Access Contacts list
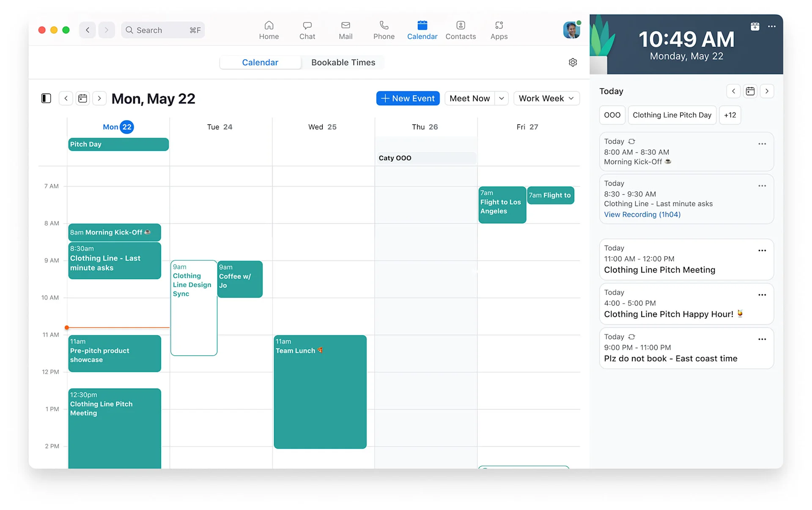Viewport: 812px width, 510px height. click(x=461, y=30)
